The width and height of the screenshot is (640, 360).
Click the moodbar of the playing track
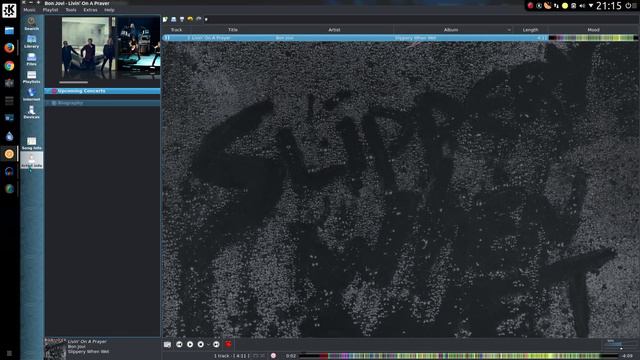pyautogui.click(x=593, y=38)
